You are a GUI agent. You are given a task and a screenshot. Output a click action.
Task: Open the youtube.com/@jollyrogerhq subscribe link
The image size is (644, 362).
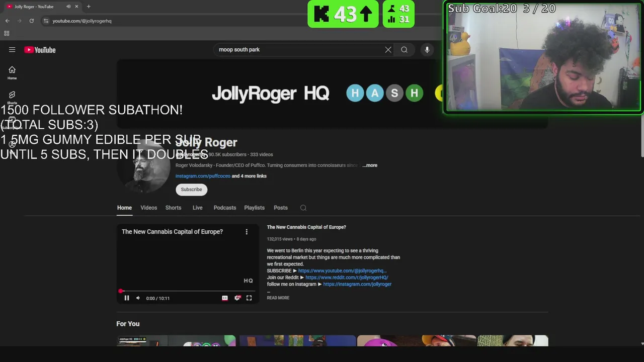coord(342,270)
